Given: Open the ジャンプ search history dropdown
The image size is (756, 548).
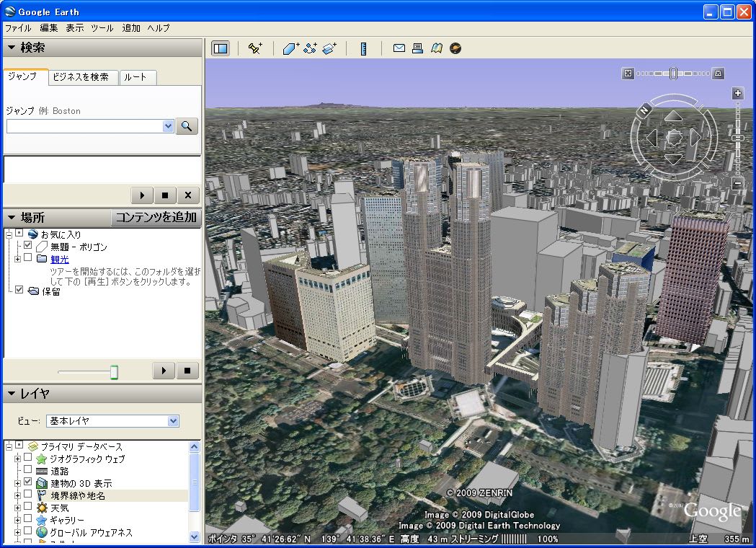Looking at the screenshot, I should pos(168,126).
